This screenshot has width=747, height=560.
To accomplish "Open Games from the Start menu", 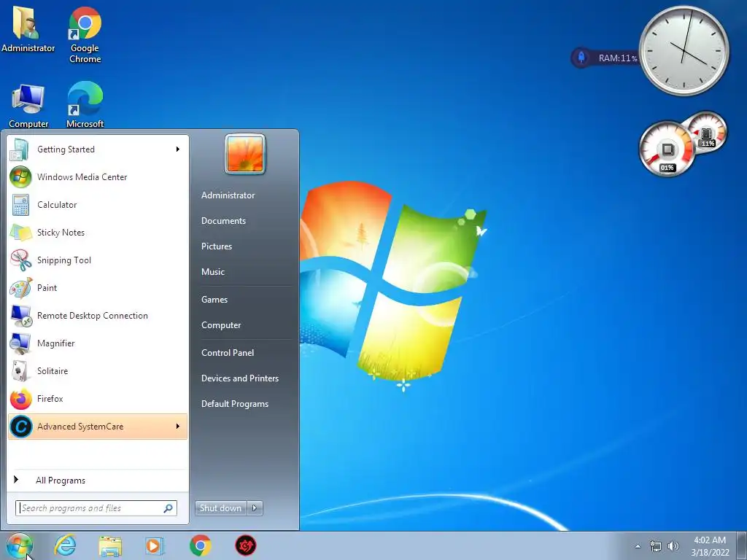I will coord(214,300).
